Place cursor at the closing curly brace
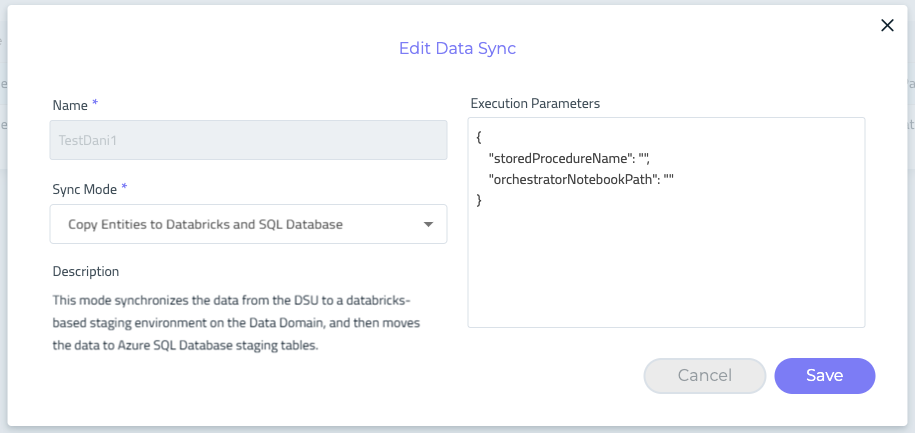The width and height of the screenshot is (915, 433). 480,200
